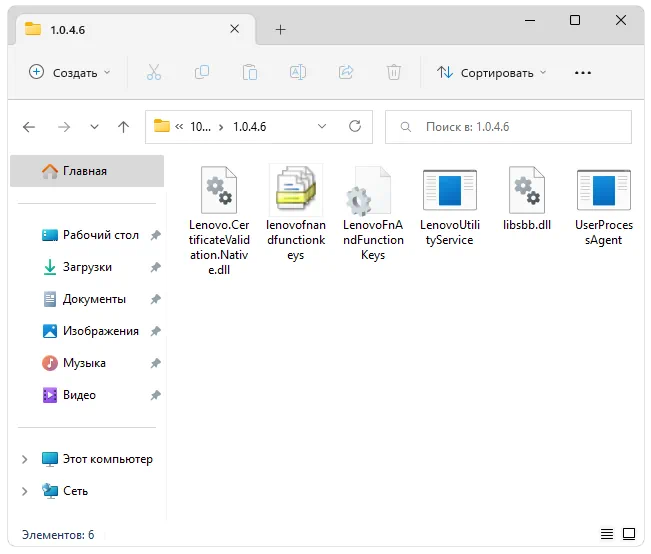Show hidden path levels via « chevron
The height and width of the screenshot is (554, 651).
tap(179, 127)
